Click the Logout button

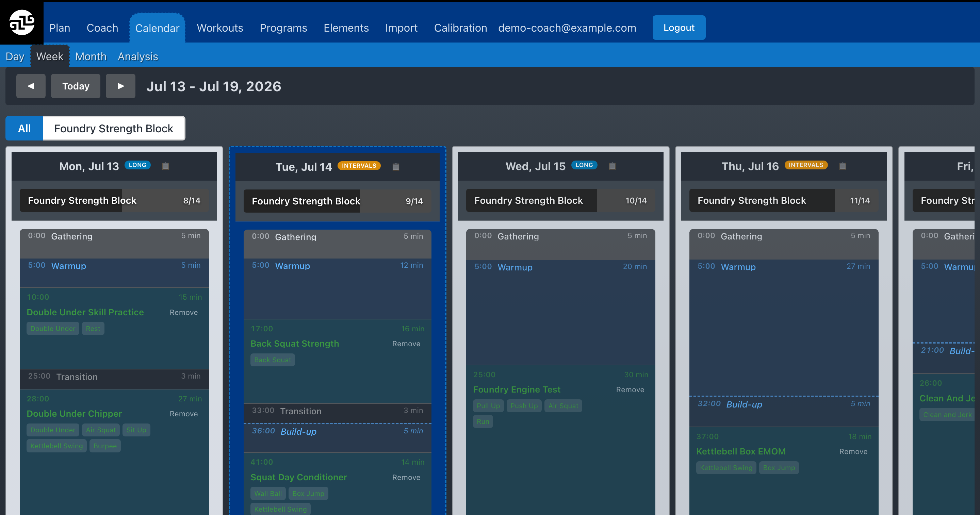679,28
